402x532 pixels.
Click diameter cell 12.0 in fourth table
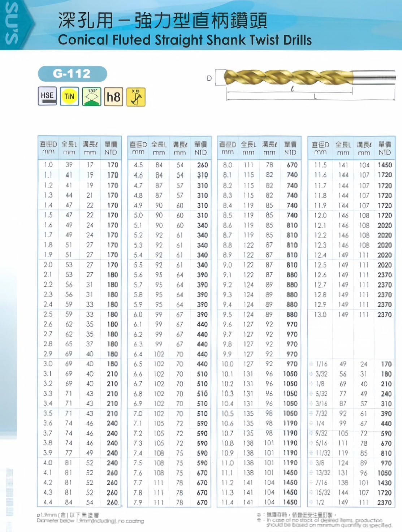pos(320,215)
